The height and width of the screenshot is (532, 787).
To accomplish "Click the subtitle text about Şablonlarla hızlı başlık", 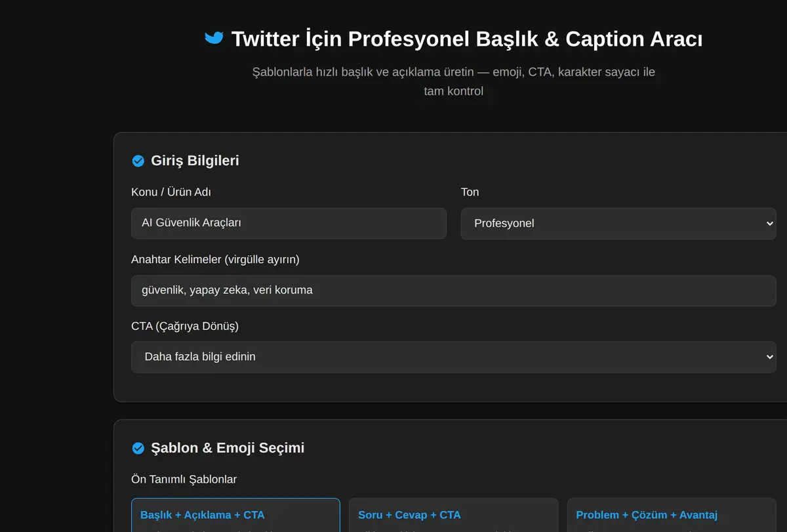I will [454, 81].
